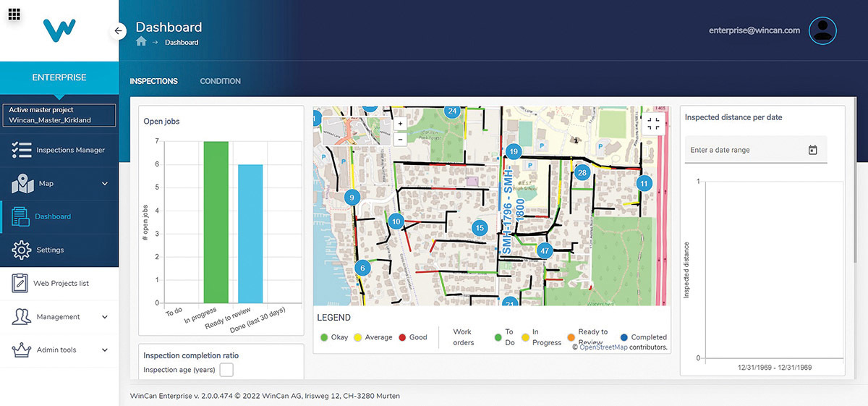Click the '12/31/1969 - 12/31/1969' axis label

point(774,368)
